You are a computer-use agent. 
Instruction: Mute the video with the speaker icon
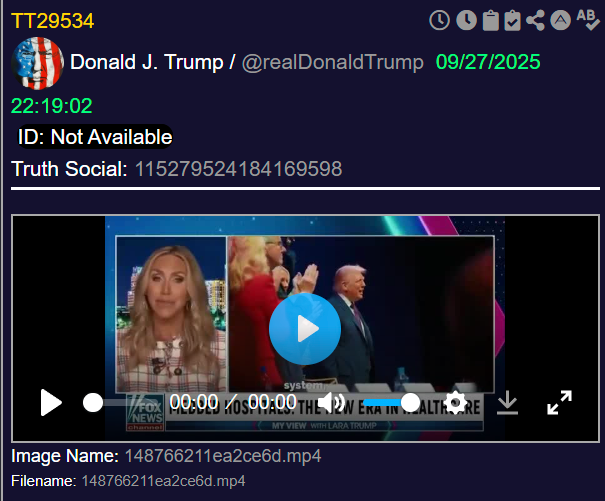(x=331, y=403)
